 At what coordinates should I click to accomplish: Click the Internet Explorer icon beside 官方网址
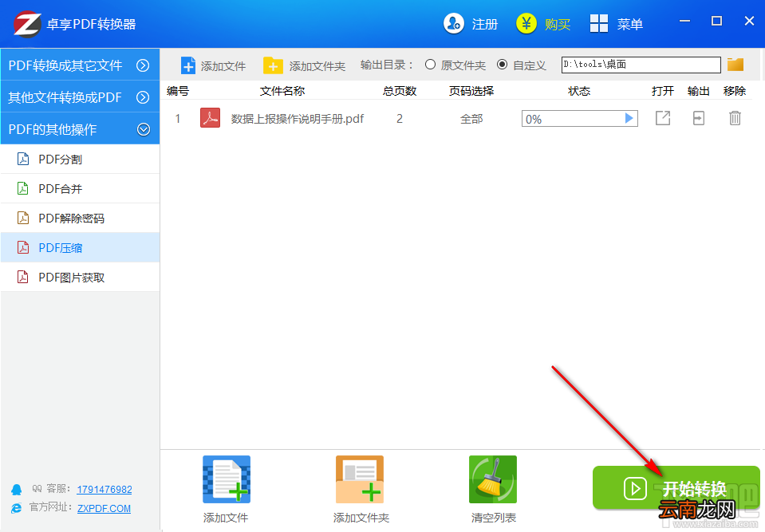17,508
